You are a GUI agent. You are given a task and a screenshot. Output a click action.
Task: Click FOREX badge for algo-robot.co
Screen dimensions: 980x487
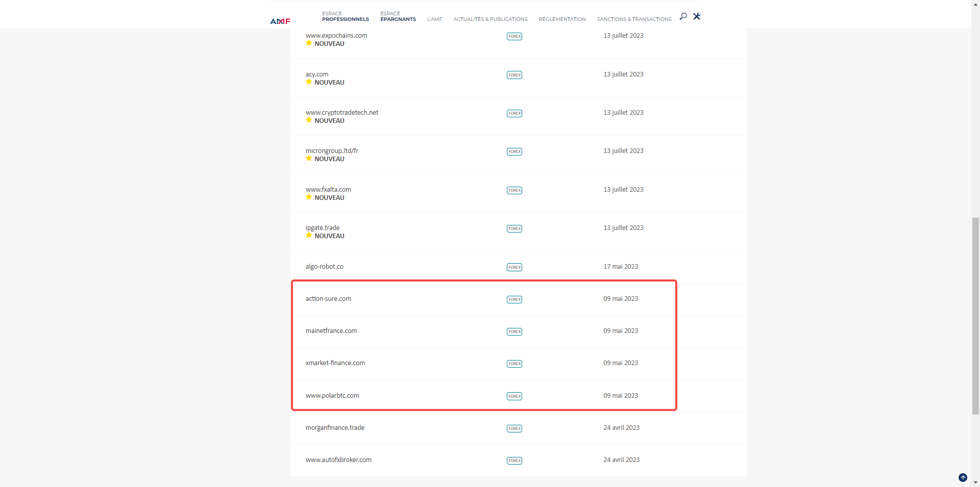514,267
